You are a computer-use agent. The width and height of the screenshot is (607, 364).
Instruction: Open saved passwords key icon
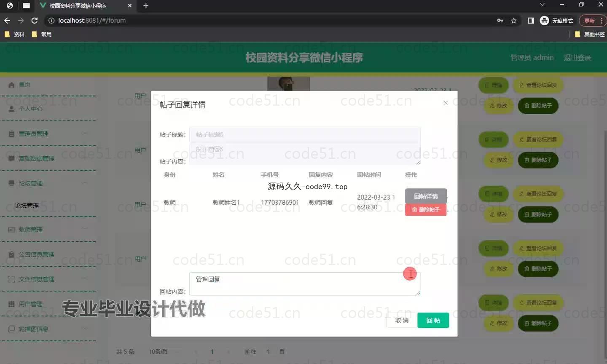(x=500, y=20)
